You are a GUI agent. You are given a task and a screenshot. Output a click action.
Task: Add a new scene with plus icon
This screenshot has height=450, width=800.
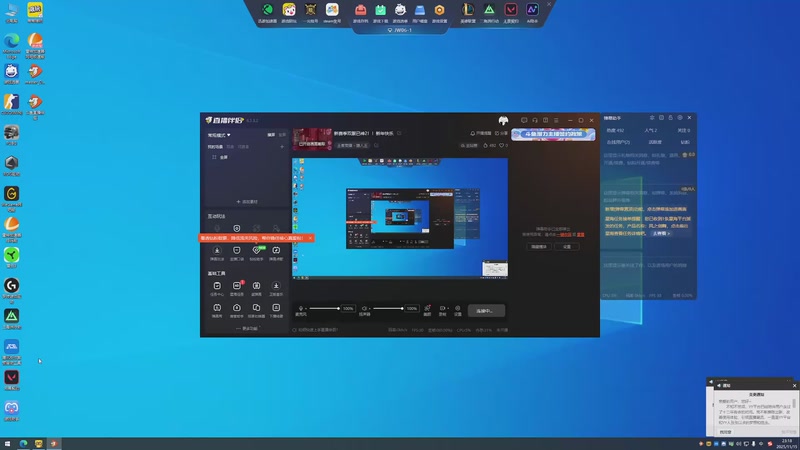(282, 147)
